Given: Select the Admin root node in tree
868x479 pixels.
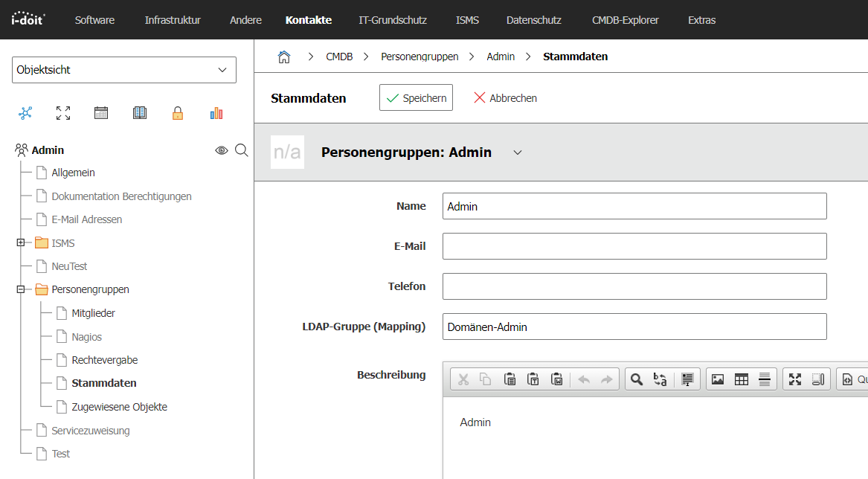Looking at the screenshot, I should [x=48, y=150].
